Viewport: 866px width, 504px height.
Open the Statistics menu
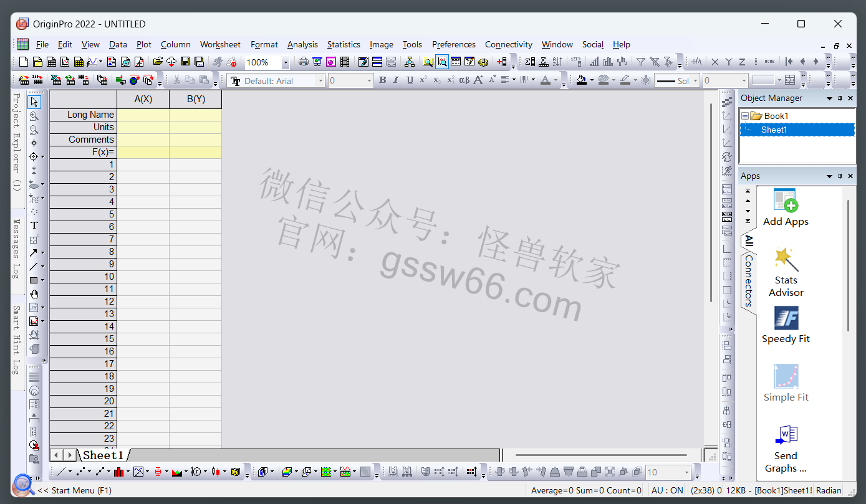pyautogui.click(x=344, y=44)
